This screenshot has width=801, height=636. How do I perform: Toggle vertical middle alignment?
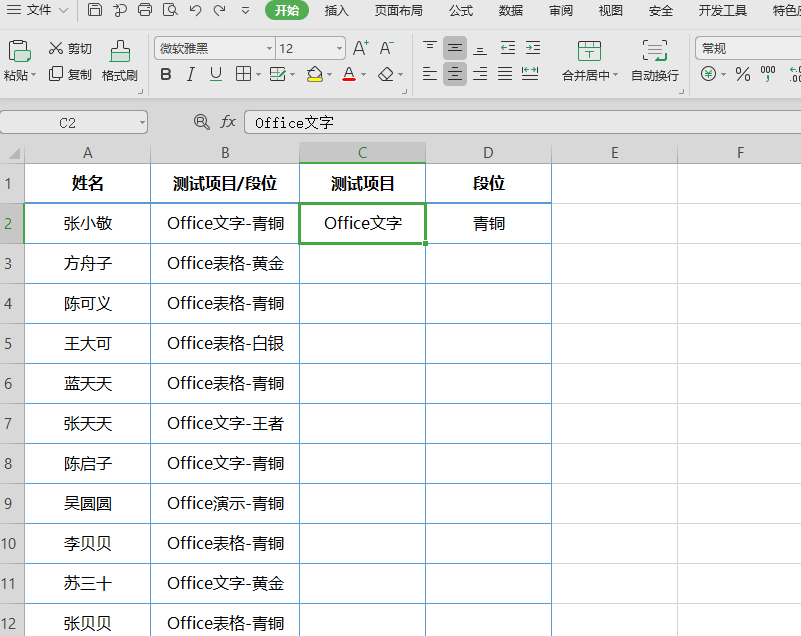[x=455, y=48]
